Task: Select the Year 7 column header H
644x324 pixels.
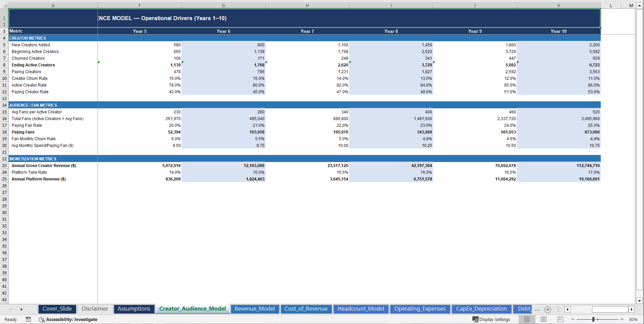Action: point(307,5)
